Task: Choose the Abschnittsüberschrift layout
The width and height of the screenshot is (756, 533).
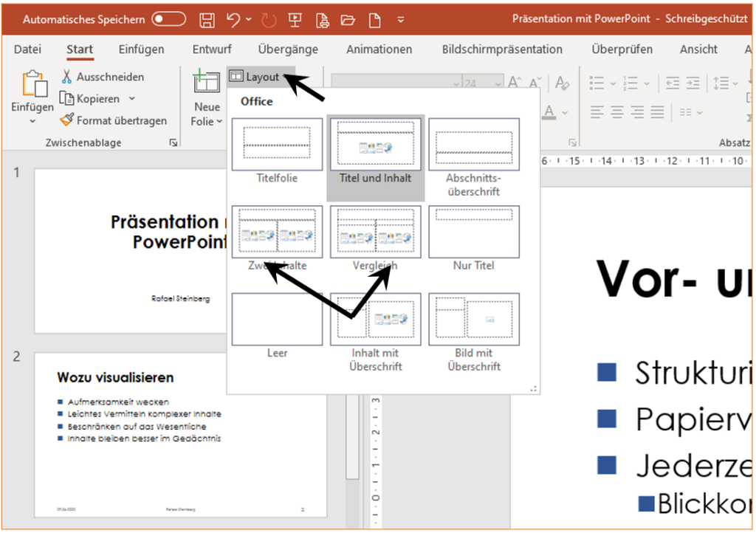Action: point(474,157)
